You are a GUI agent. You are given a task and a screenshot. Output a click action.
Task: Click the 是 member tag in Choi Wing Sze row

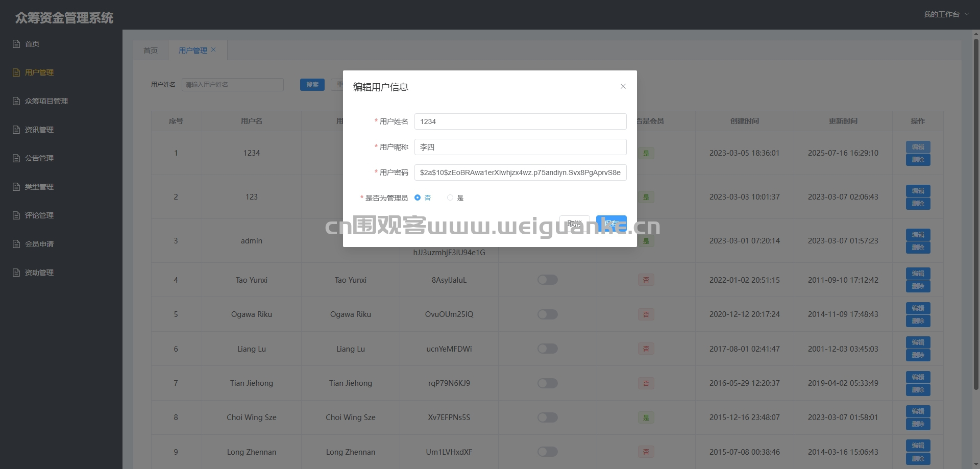point(646,417)
